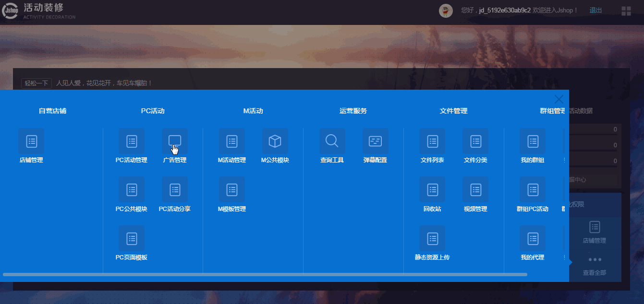Screen dimensions: 644x304
Task: Click the 退出 logout link
Action: tap(595, 10)
